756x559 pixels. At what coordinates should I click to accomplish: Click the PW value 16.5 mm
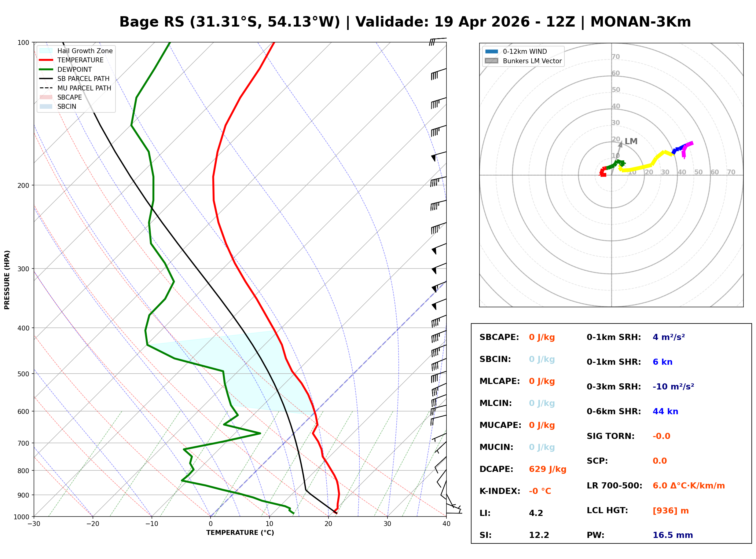point(673,535)
